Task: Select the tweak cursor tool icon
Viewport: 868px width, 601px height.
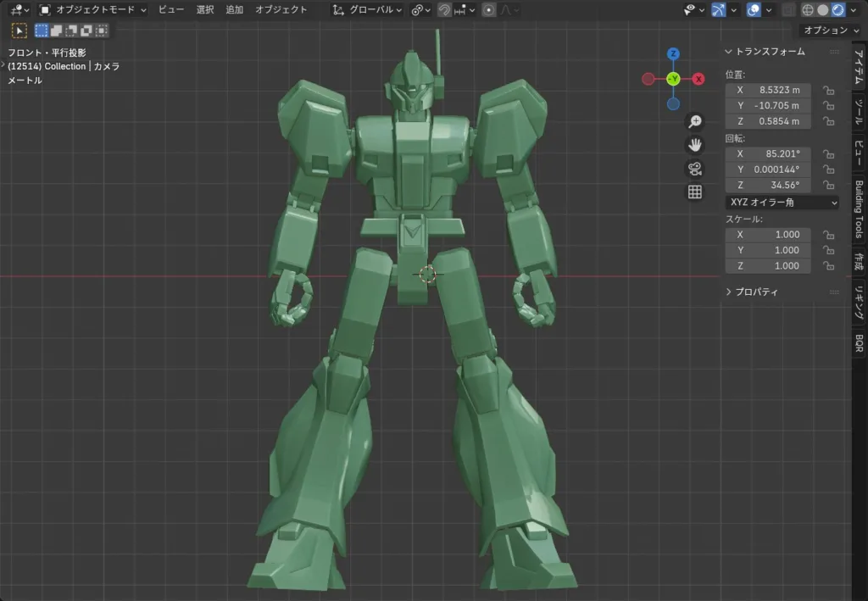Action: click(19, 31)
